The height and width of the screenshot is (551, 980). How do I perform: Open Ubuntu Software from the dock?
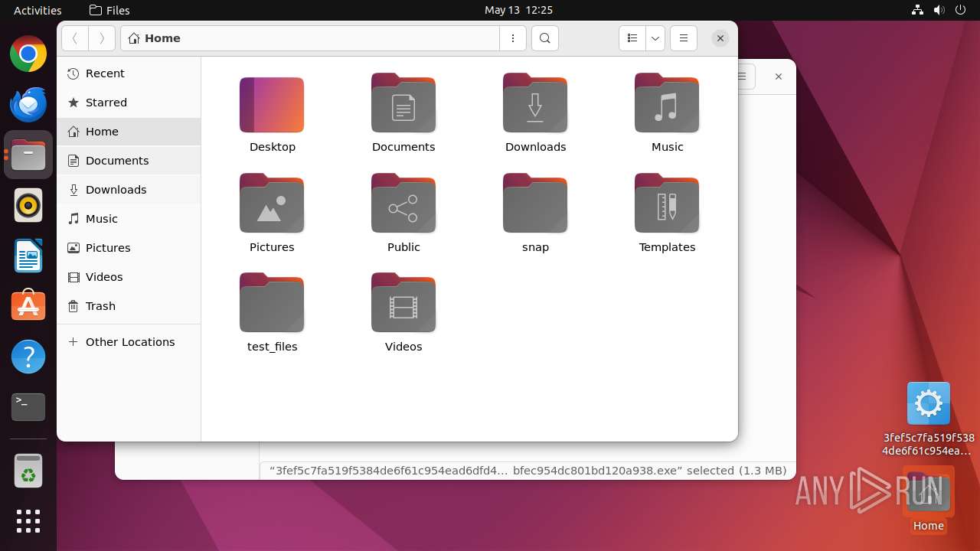(28, 306)
